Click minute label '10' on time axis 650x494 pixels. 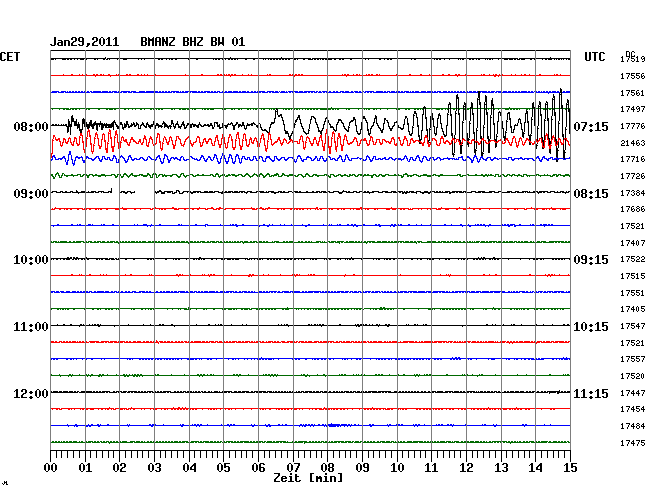tap(397, 468)
